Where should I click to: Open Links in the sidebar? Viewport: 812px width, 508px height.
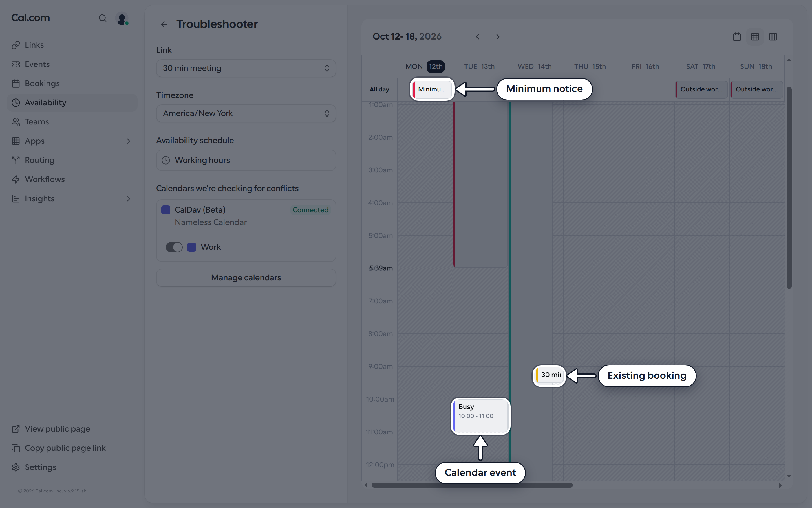point(72,45)
